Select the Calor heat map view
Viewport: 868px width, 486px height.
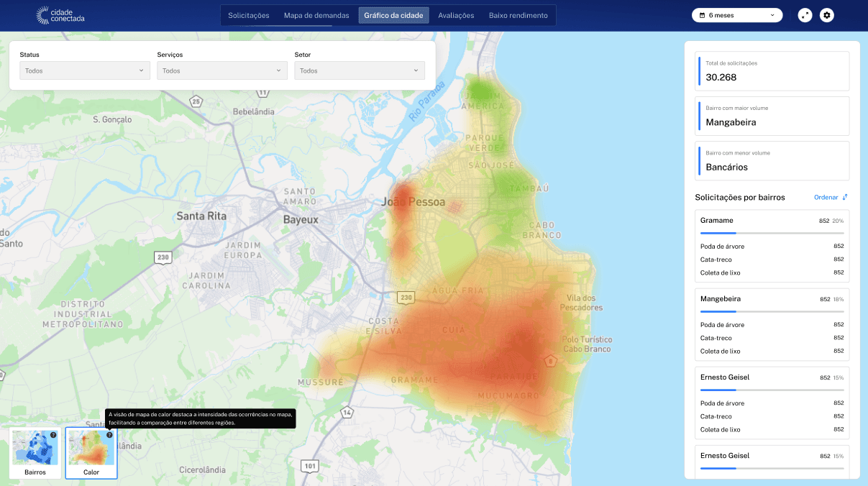pos(91,454)
